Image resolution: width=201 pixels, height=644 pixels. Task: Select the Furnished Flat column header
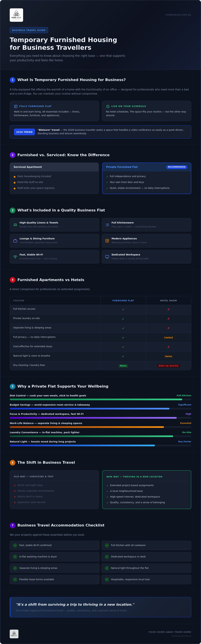click(123, 300)
